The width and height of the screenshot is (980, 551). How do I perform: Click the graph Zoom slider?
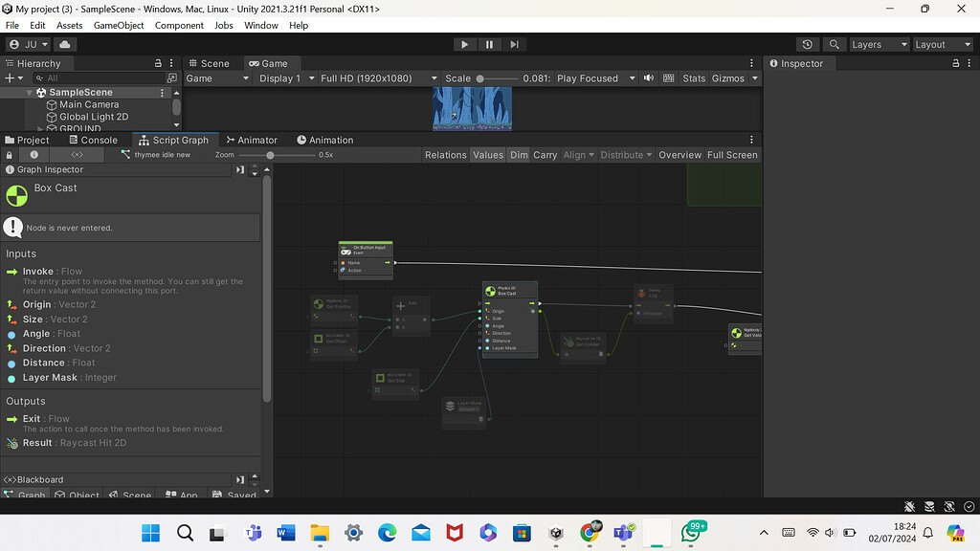[273, 154]
